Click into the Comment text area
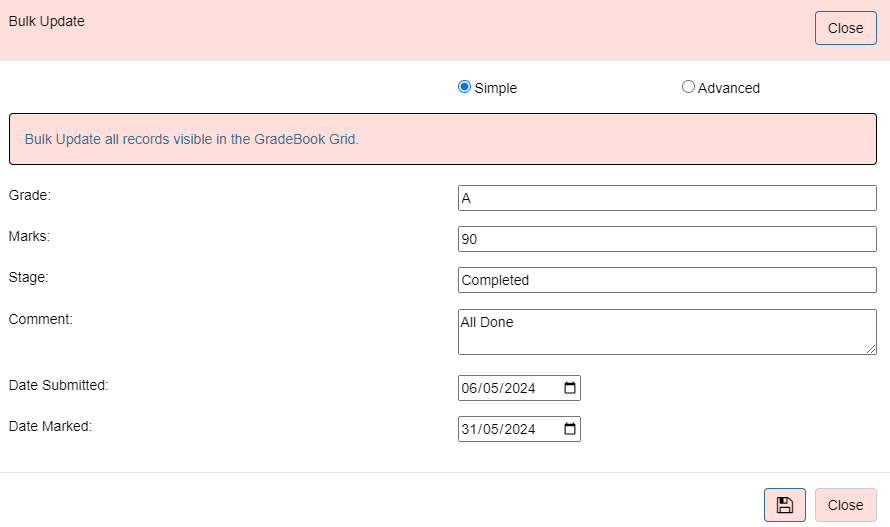890x527 pixels. tap(667, 332)
